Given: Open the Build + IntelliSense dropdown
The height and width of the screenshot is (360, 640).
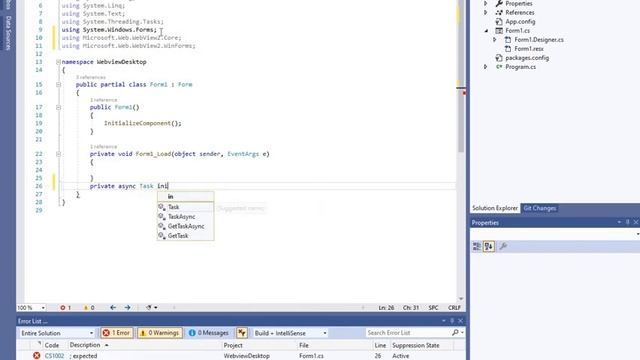Looking at the screenshot, I should tap(325, 333).
